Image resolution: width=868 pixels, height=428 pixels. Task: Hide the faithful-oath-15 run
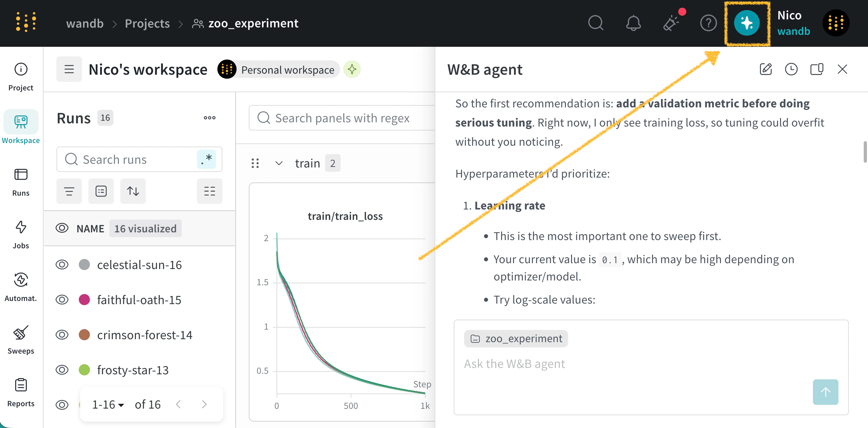[62, 300]
